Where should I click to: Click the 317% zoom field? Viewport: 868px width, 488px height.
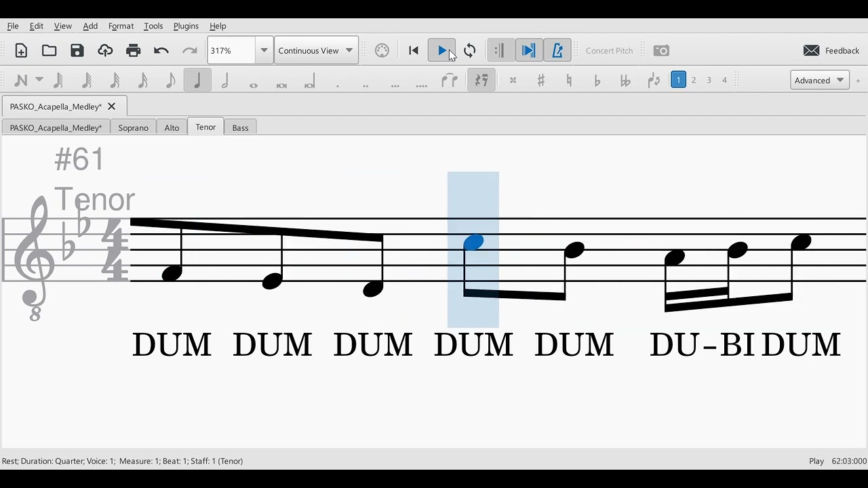(231, 51)
